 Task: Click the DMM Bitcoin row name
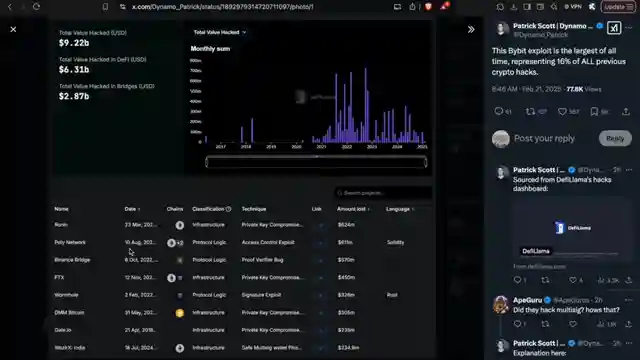click(x=69, y=313)
